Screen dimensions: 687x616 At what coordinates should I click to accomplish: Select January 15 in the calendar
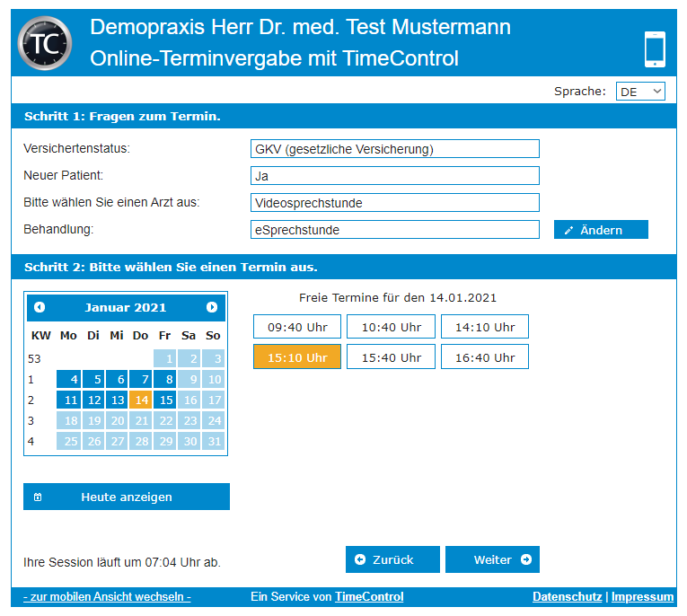pyautogui.click(x=164, y=400)
